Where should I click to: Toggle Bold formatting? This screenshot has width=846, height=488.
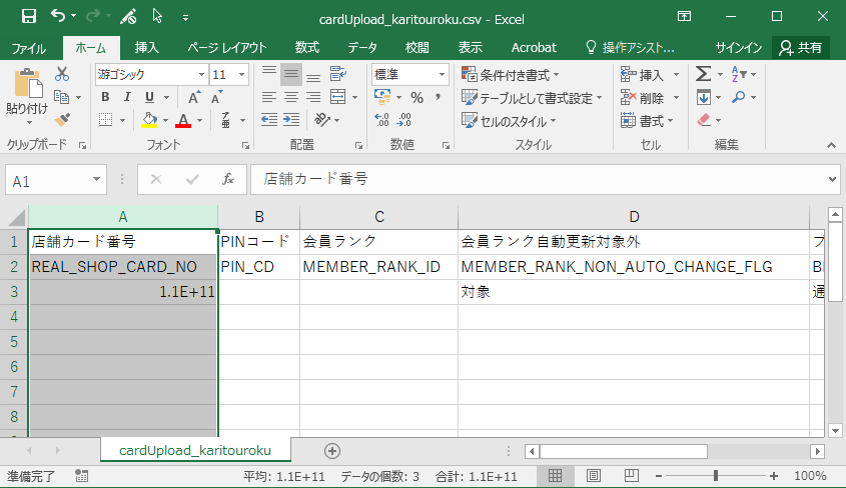(x=106, y=97)
